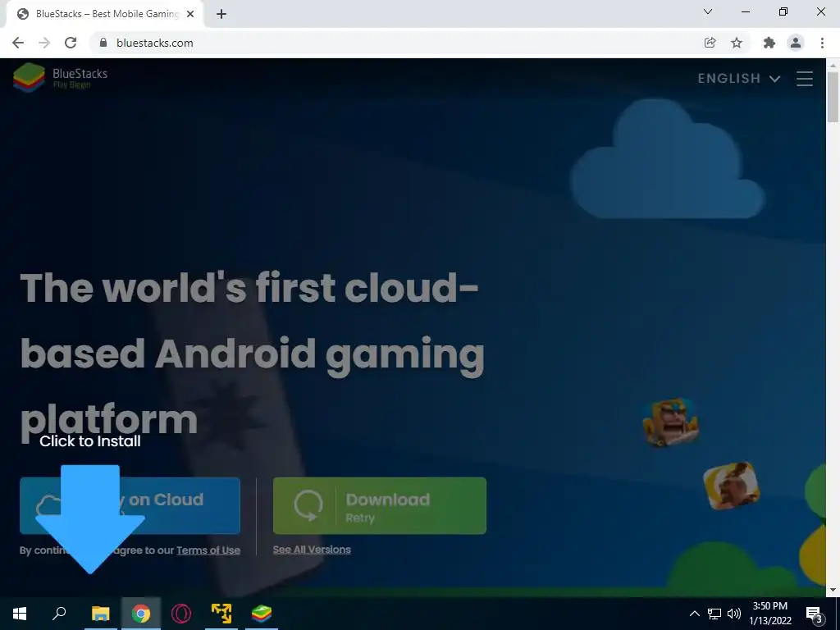Click the scrollbar down arrow
The height and width of the screenshot is (630, 840).
(833, 590)
